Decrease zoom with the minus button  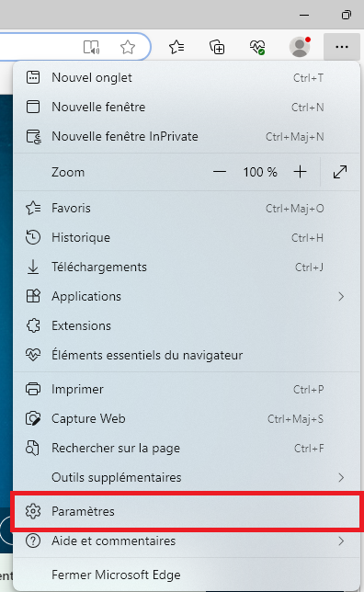[220, 172]
